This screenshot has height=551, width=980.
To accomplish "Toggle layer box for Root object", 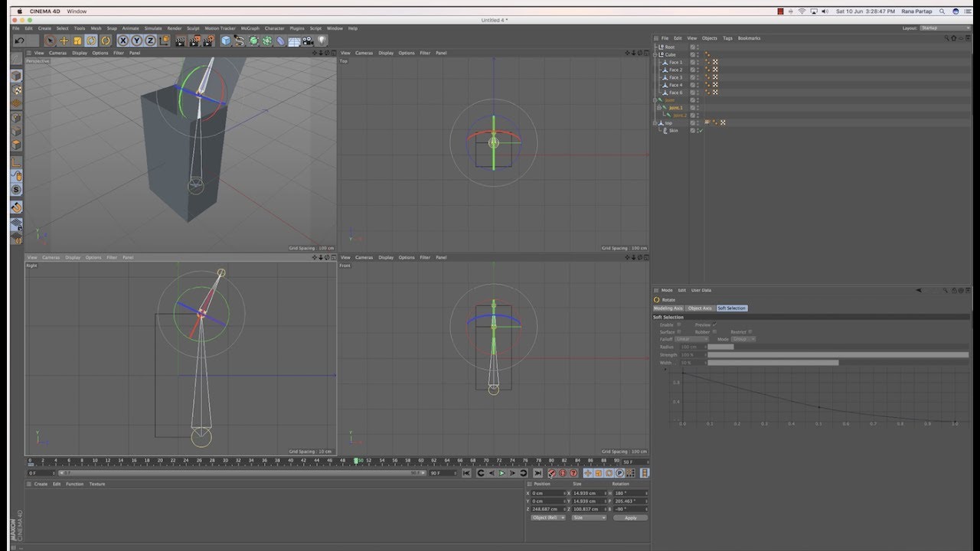I will 692,47.
